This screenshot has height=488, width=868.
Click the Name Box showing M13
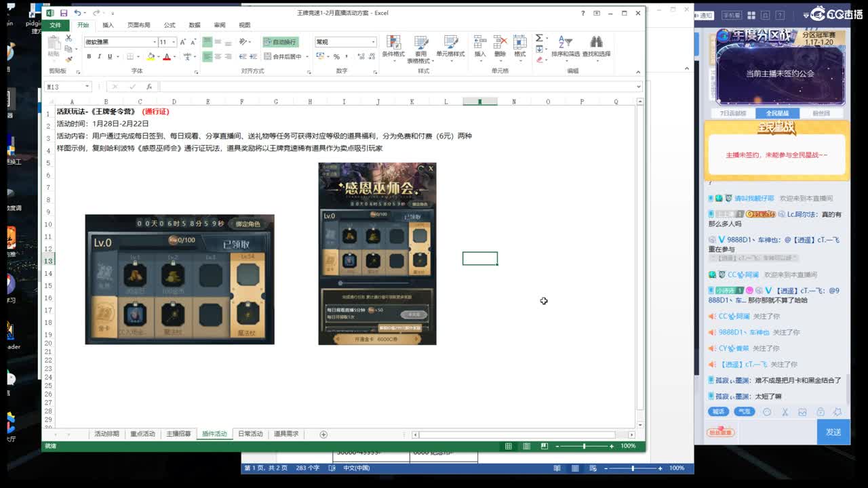67,87
